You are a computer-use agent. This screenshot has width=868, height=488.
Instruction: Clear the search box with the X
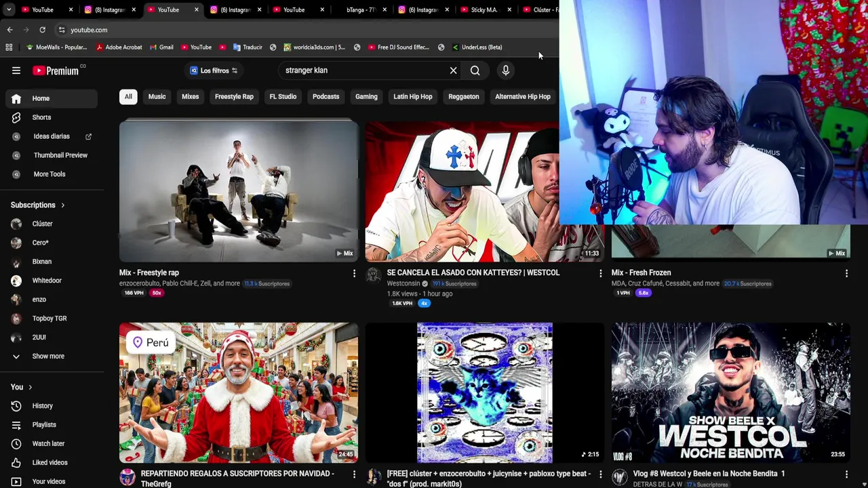pos(454,70)
